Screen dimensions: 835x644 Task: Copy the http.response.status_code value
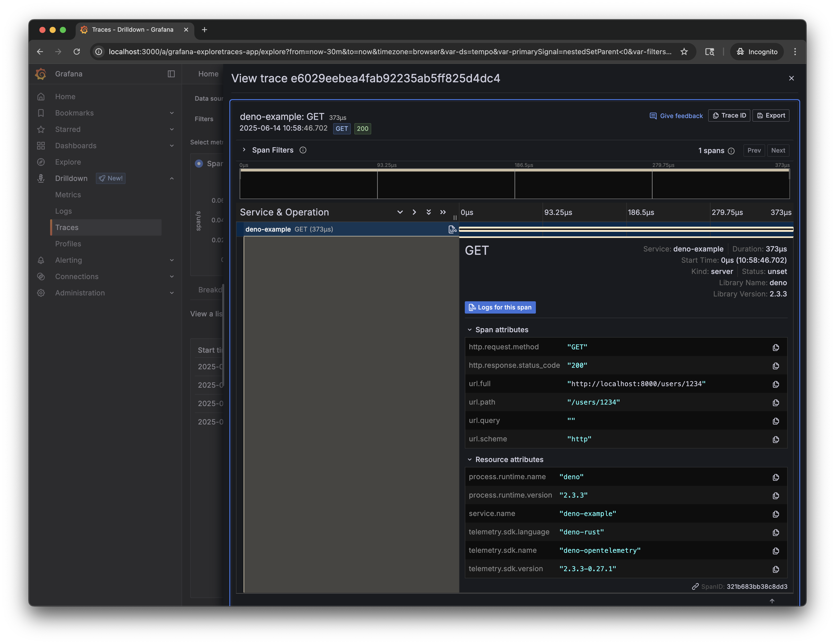pos(775,365)
